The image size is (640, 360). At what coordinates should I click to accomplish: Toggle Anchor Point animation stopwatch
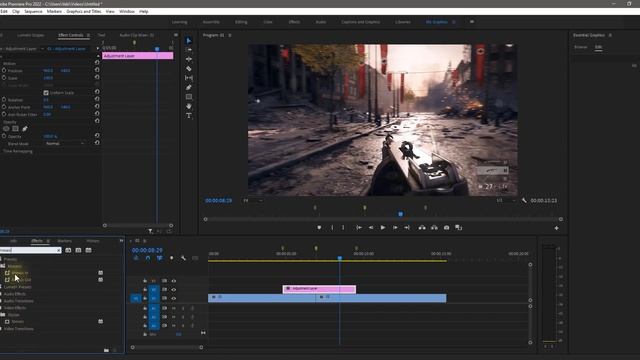coord(4,107)
